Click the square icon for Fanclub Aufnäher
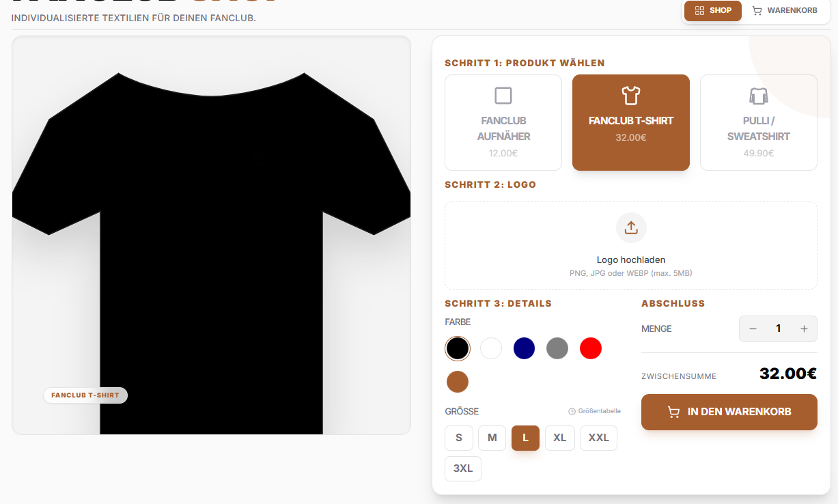The image size is (838, 504). [x=503, y=96]
